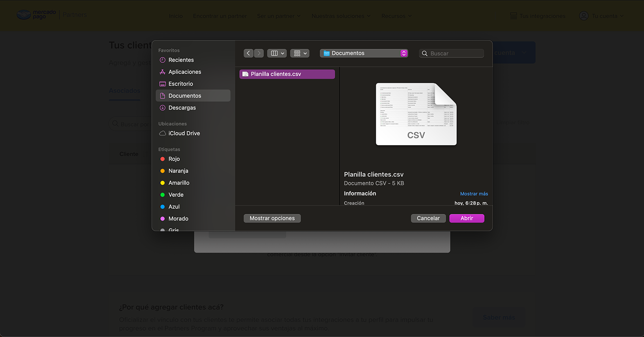Click the folder icon in location popup
This screenshot has width=644, height=337.
click(326, 53)
